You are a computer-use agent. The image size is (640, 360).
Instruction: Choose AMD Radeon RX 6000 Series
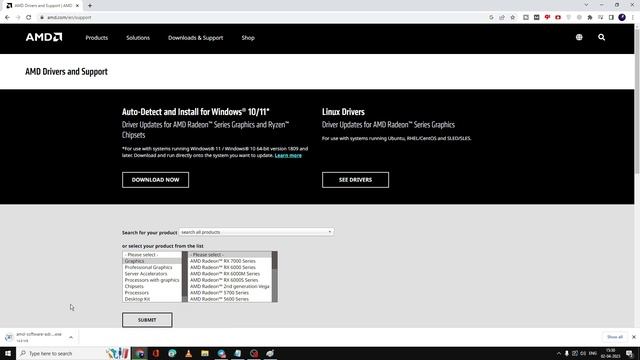point(230,267)
